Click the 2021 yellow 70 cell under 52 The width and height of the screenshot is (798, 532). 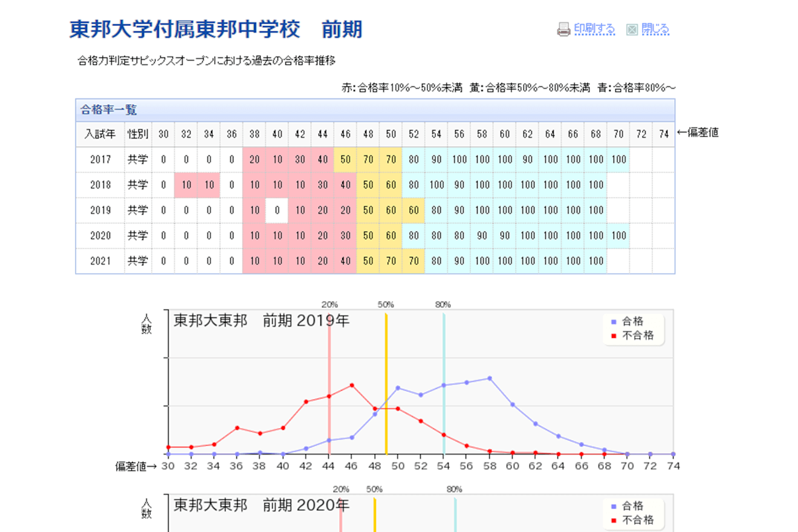414,261
